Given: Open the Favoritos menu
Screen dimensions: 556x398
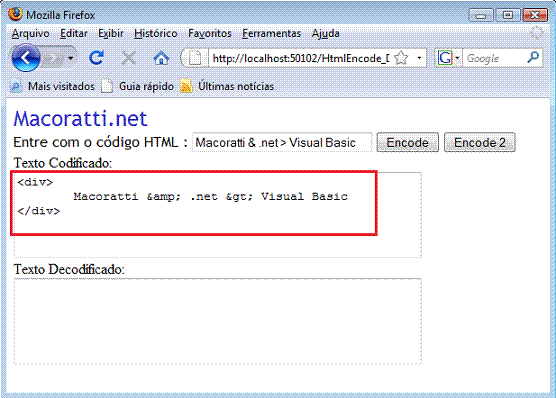Looking at the screenshot, I should pyautogui.click(x=210, y=33).
